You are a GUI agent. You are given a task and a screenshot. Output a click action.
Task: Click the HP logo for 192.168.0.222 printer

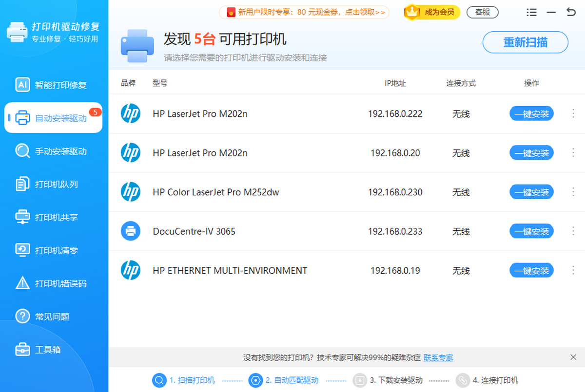(x=131, y=113)
